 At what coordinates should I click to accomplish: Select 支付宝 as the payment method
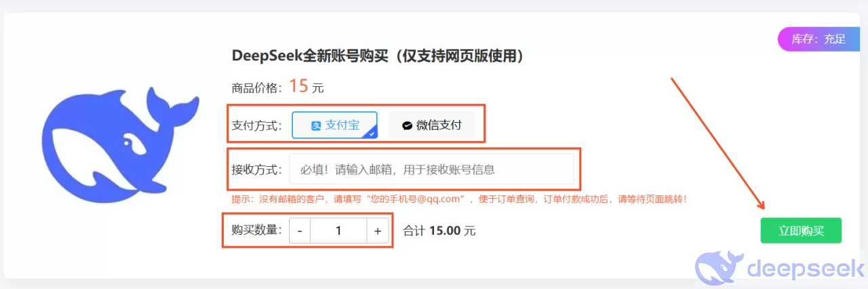pyautogui.click(x=334, y=125)
